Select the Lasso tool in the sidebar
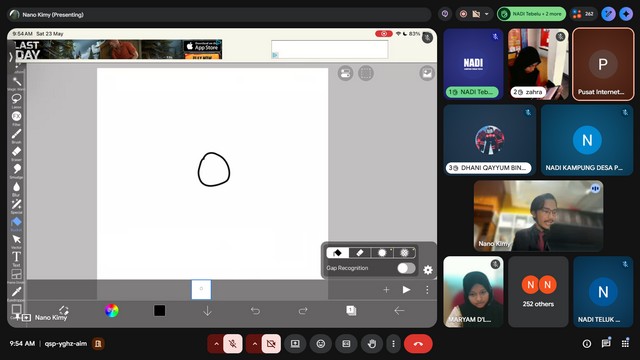 [x=16, y=99]
